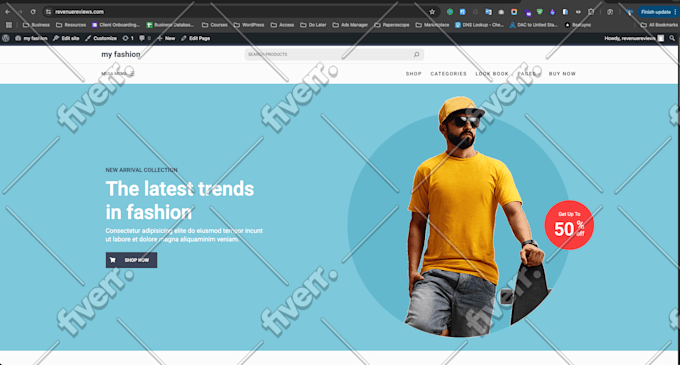This screenshot has height=365, width=680.
Task: Open the Business bookmarks folder
Action: coord(36,25)
